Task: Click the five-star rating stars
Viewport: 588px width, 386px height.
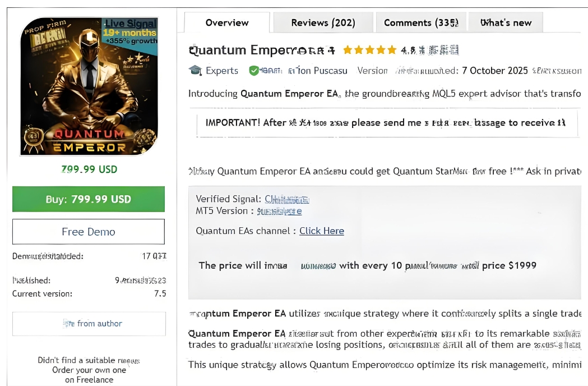Action: (370, 50)
